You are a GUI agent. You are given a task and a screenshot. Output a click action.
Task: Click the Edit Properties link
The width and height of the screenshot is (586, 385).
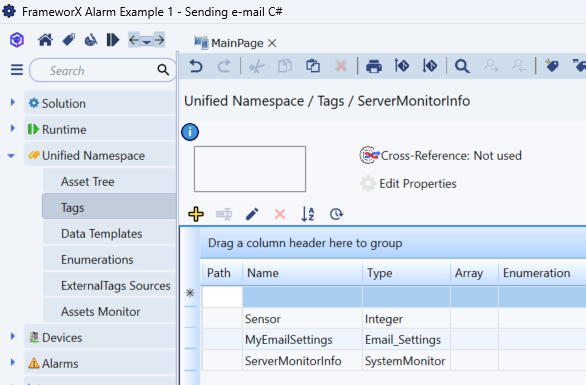tap(417, 184)
